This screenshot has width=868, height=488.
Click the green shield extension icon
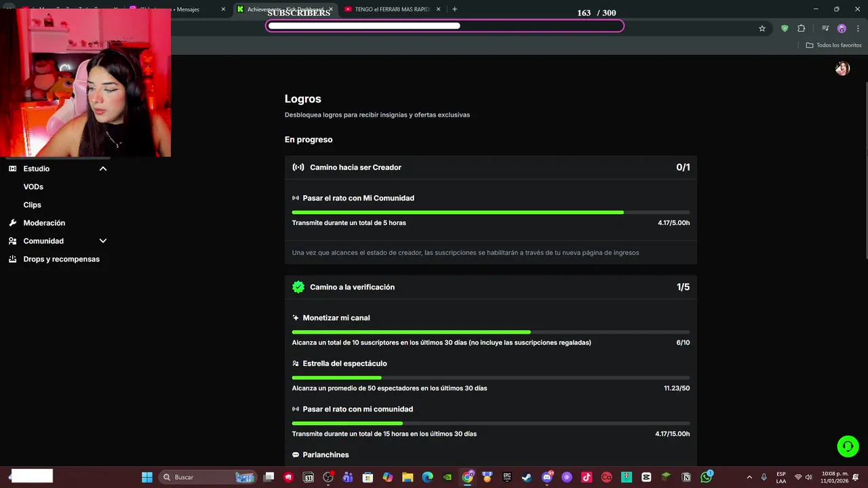[785, 28]
